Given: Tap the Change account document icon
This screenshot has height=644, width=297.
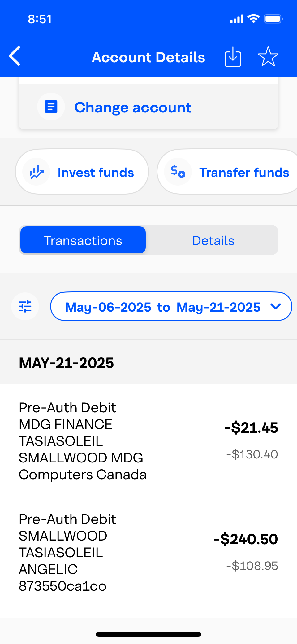Looking at the screenshot, I should 51,107.
